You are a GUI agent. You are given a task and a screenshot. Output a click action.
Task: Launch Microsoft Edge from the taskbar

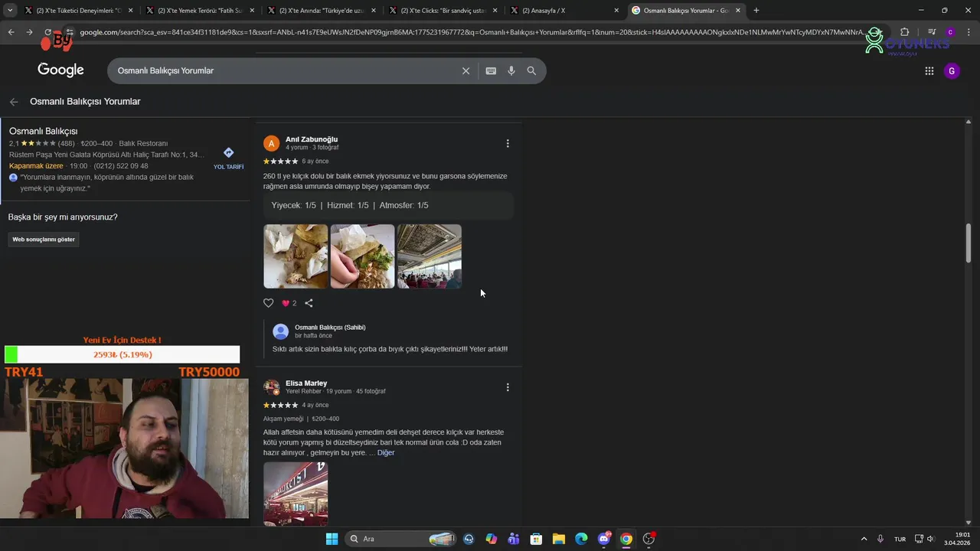[581, 539]
